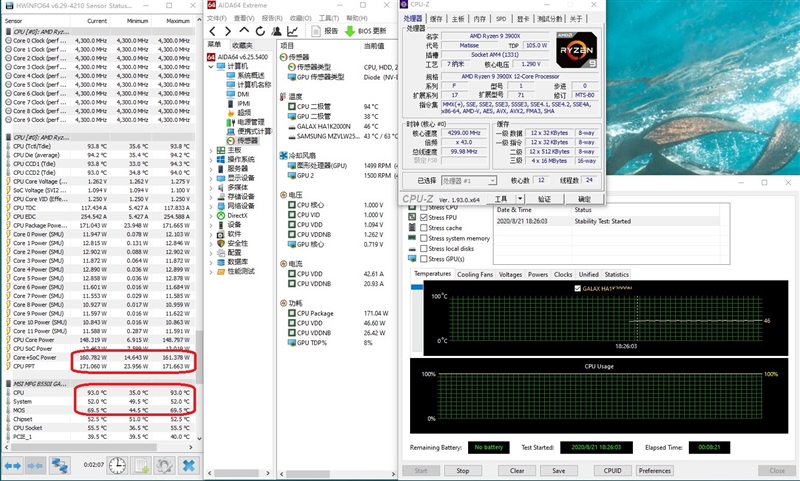Select 系统概述 item in AIDA64 tree

click(251, 75)
